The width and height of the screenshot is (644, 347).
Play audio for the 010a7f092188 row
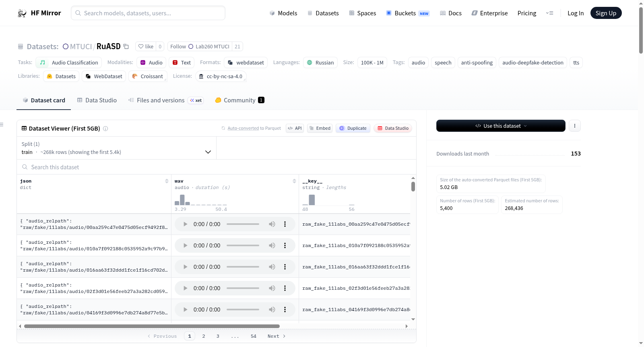[x=185, y=245]
